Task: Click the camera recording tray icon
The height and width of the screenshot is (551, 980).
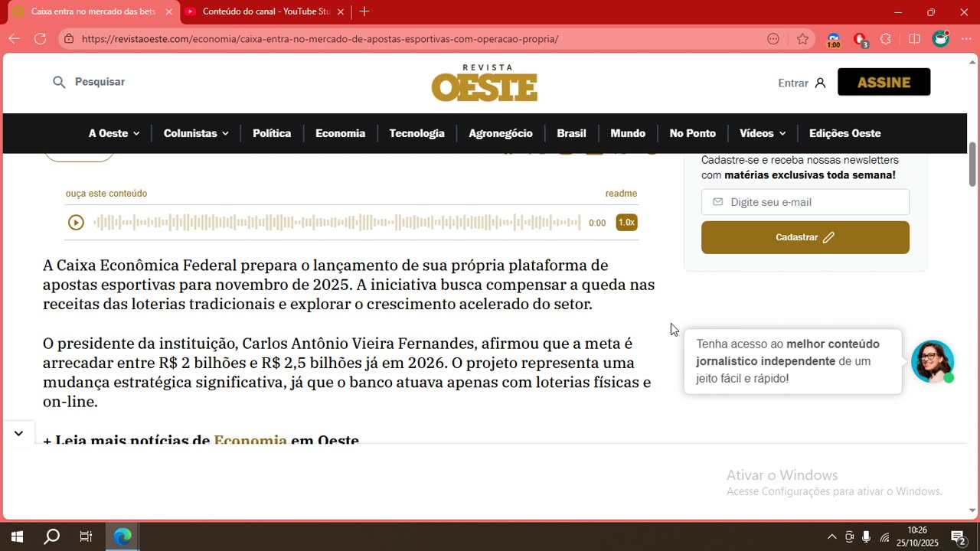Action: (x=849, y=537)
